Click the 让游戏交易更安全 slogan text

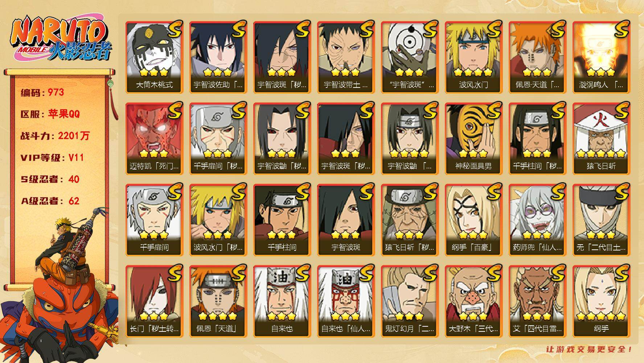point(589,350)
